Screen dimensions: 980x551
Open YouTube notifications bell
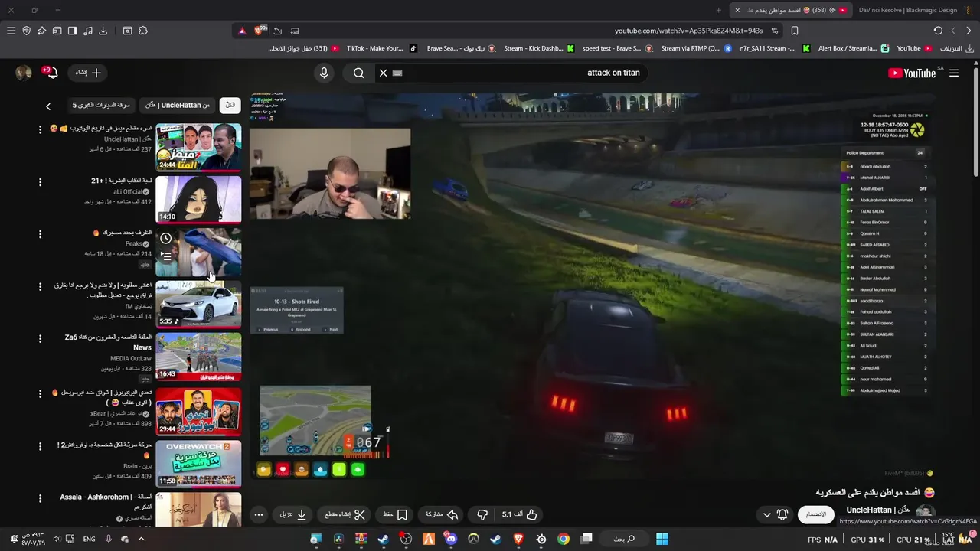(52, 73)
